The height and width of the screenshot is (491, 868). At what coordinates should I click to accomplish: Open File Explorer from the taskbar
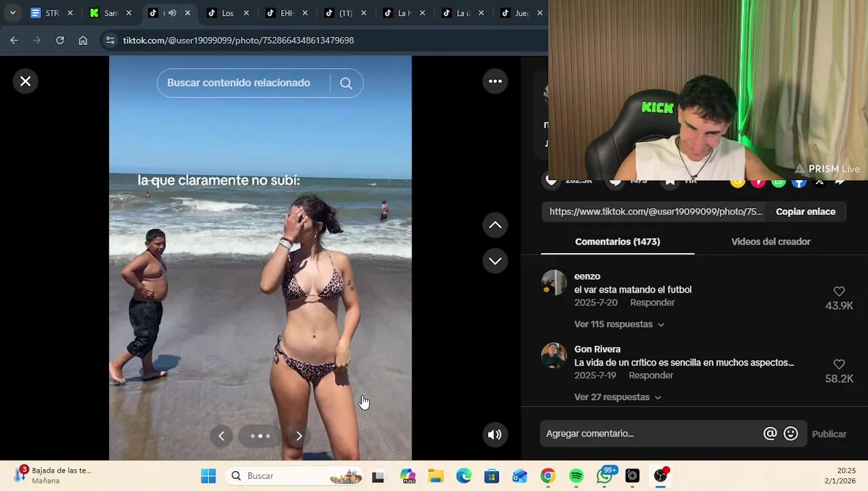tap(435, 476)
